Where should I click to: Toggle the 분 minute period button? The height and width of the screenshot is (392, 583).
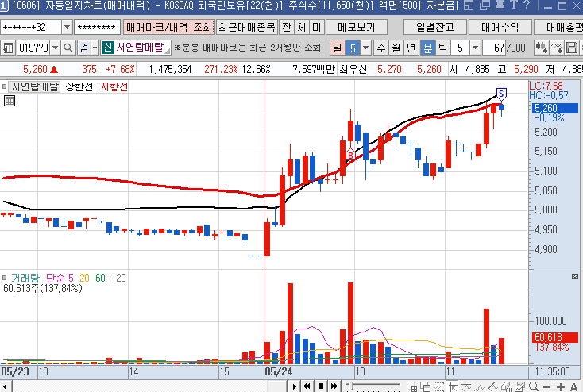point(427,48)
